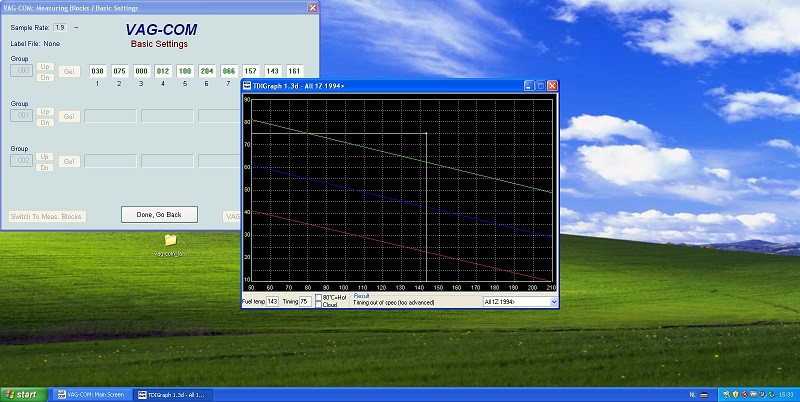This screenshot has width=800, height=402.
Task: Click the Sample Rate value box
Action: 60,27
